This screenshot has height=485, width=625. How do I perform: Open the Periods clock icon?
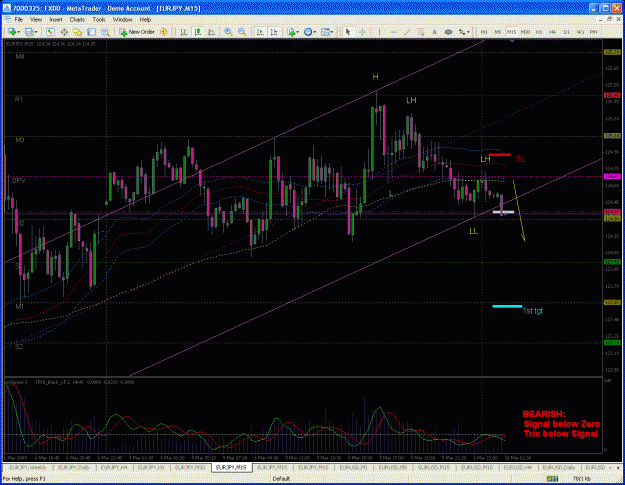(308, 32)
